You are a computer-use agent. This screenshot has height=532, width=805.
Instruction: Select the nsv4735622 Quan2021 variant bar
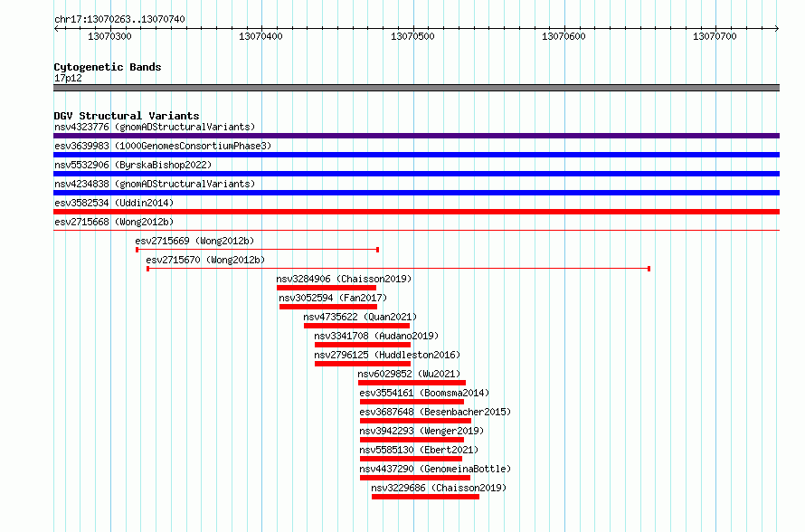[356, 326]
